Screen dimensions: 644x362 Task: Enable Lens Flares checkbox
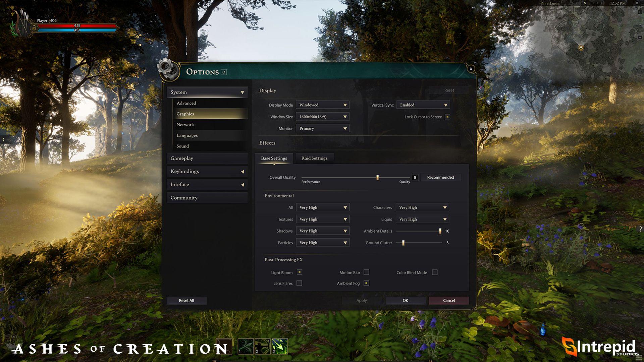click(x=299, y=283)
